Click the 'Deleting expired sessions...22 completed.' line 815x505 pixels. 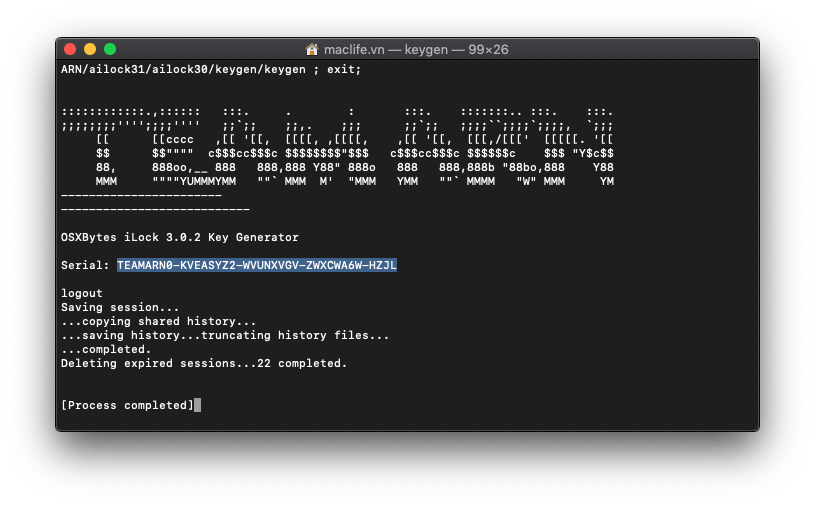pos(203,363)
